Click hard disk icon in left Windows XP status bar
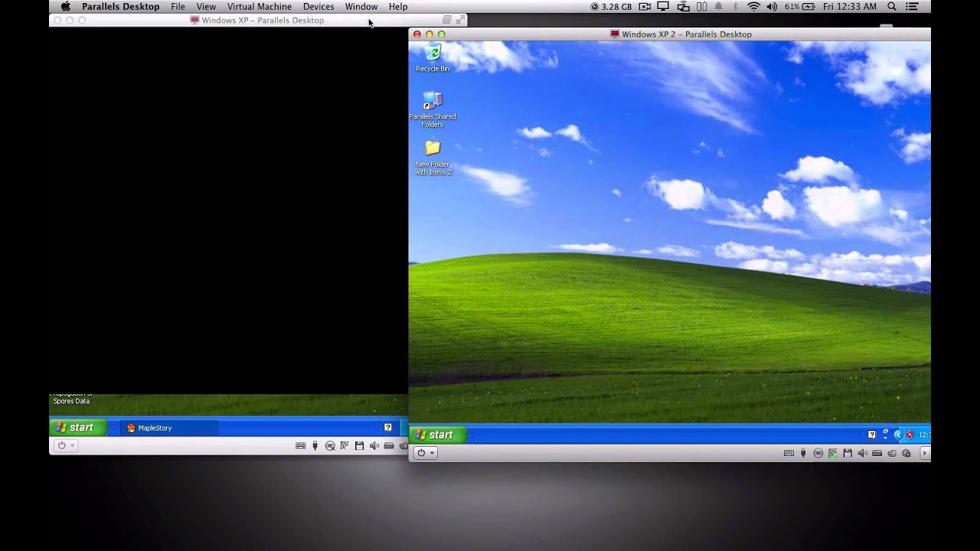Screen dimensions: 980x551 click(389, 445)
